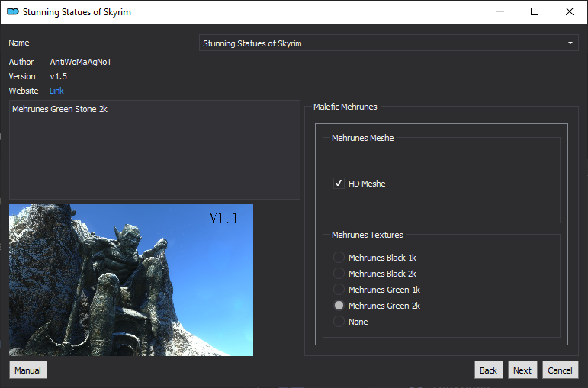Close the Stunning Statues of Skyrim window

click(569, 11)
